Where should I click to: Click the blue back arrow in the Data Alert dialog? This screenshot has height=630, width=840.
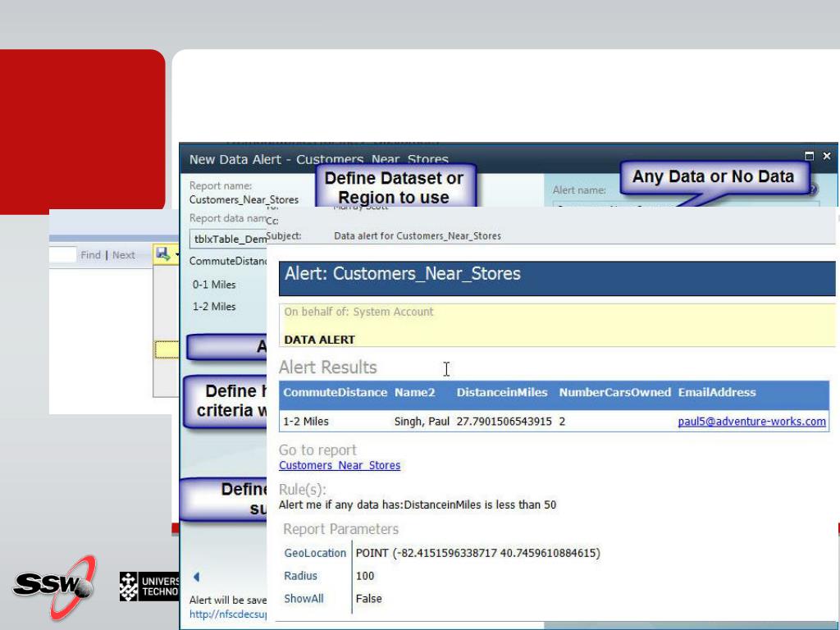(197, 577)
